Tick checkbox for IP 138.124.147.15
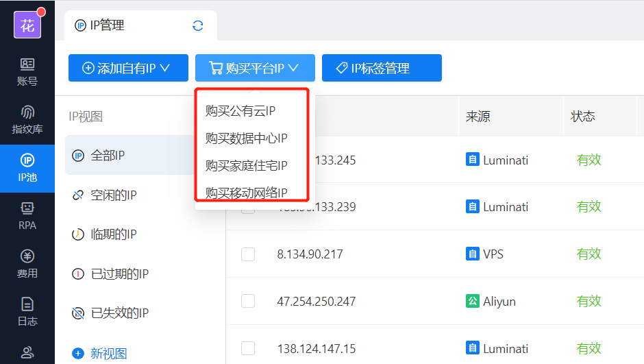This screenshot has width=644, height=364. (248, 348)
